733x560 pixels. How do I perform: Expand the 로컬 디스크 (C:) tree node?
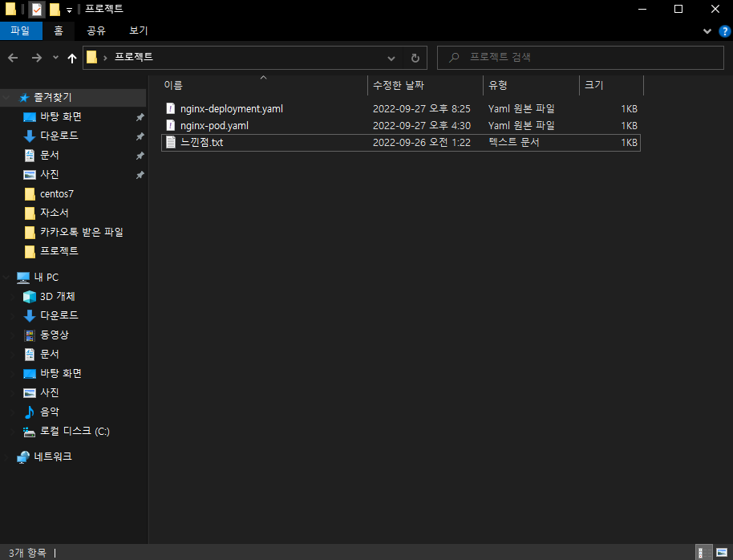click(x=14, y=431)
